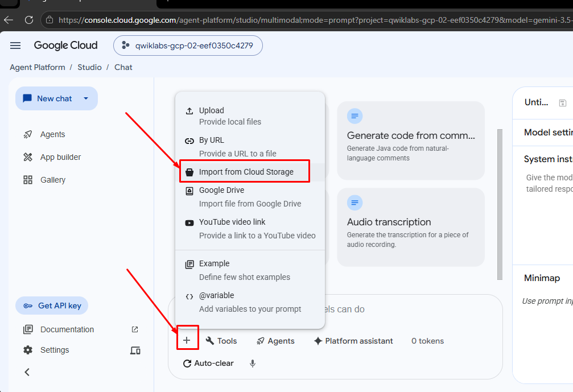Select Upload local files option
Viewport: 573px width, 392px height.
coord(250,116)
